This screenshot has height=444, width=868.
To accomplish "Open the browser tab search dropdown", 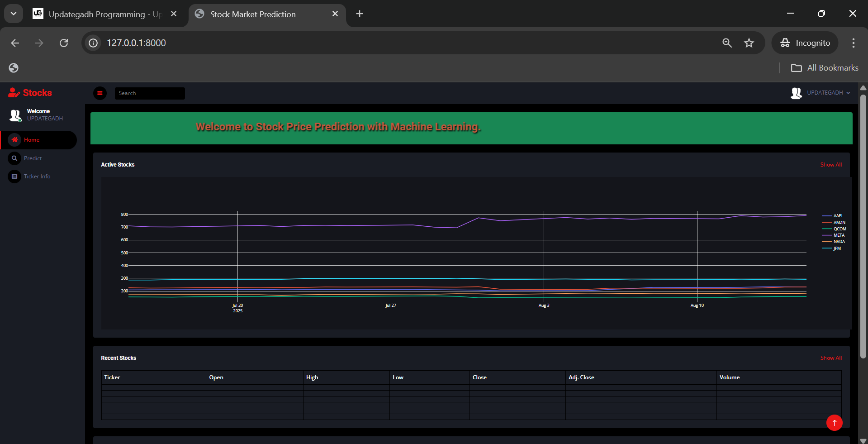I will pyautogui.click(x=14, y=14).
